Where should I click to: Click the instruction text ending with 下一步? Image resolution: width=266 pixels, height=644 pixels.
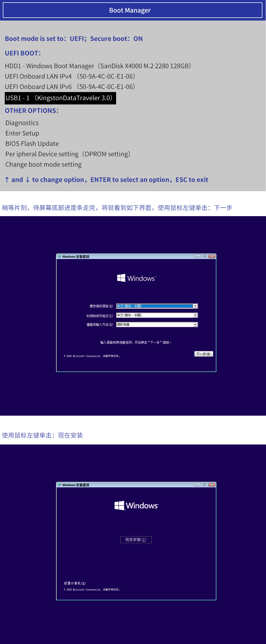117,208
